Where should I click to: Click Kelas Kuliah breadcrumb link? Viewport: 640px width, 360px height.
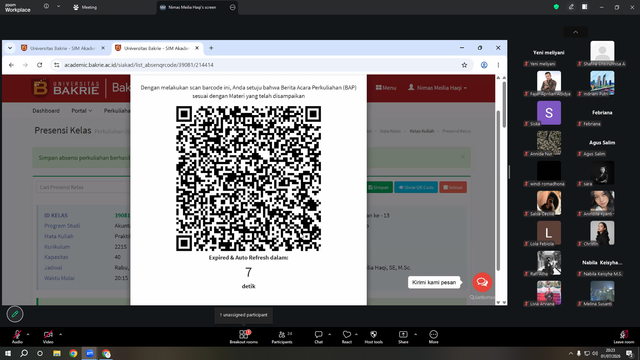click(x=422, y=131)
